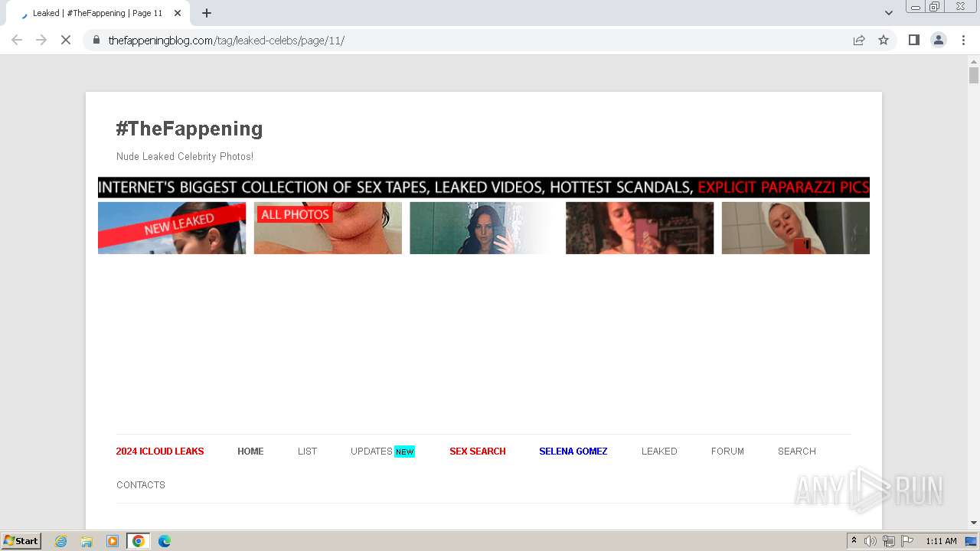Screen dimensions: 980x551
Task: Open the #TheFappening site title link
Action: pos(189,129)
